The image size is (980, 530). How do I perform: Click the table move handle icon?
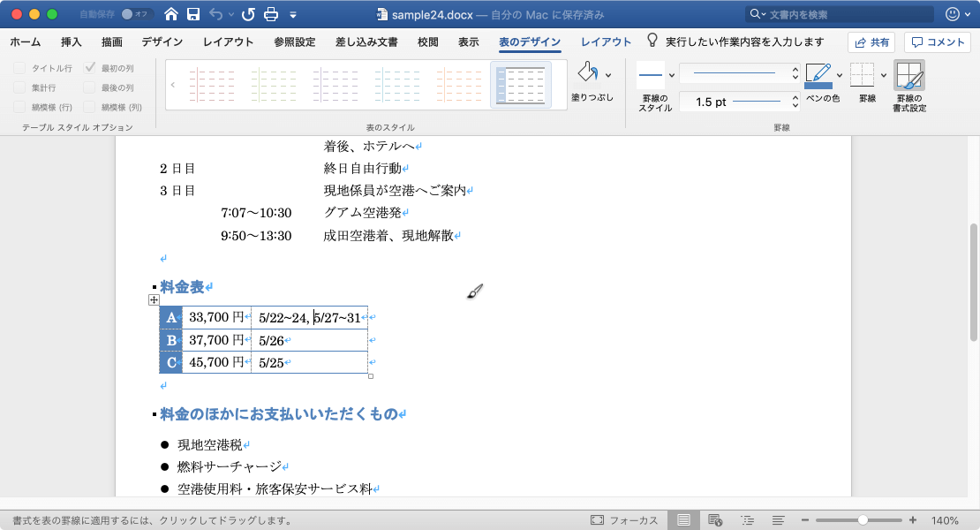tap(154, 300)
